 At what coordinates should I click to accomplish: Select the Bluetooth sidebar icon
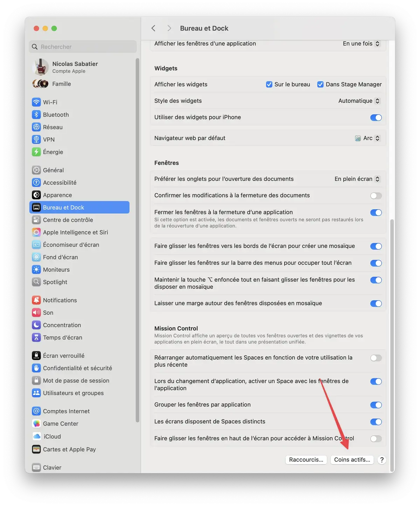point(37,115)
